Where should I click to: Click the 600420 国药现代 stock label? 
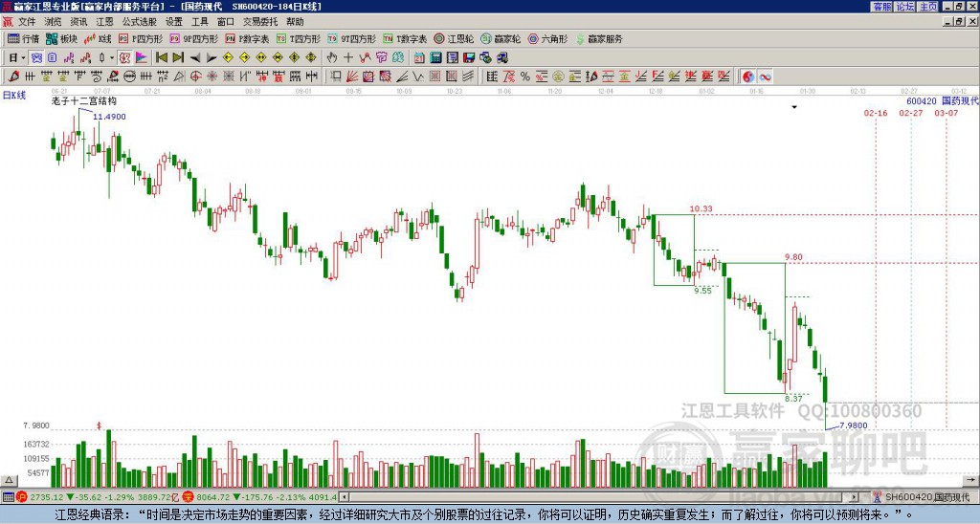943,101
